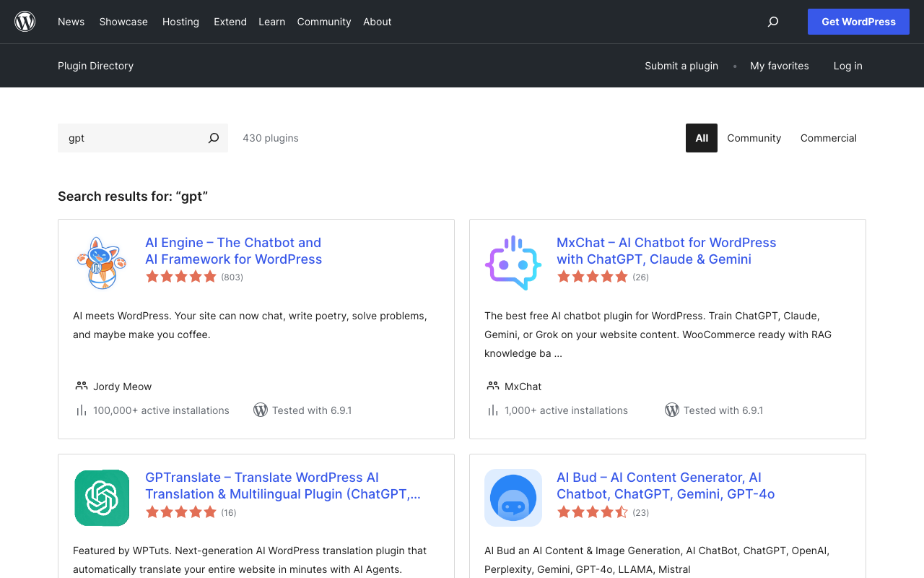Click 1,000+ active installations text
924x578 pixels.
[x=567, y=410]
